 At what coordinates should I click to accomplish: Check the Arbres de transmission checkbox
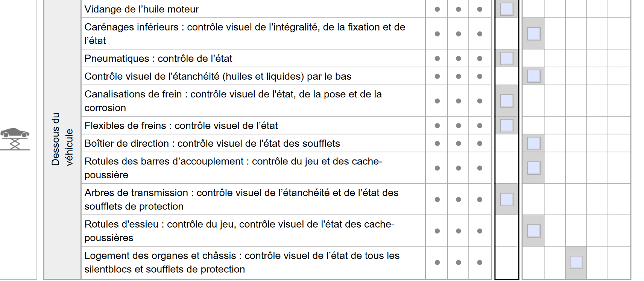point(507,199)
